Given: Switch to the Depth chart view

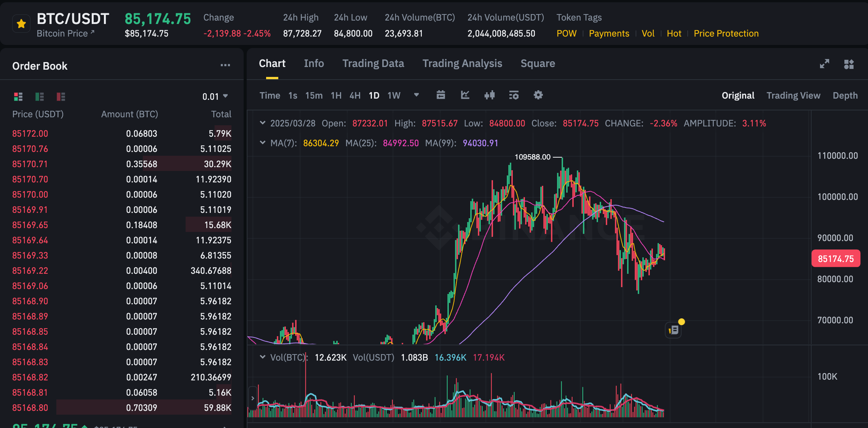Looking at the screenshot, I should pos(845,96).
